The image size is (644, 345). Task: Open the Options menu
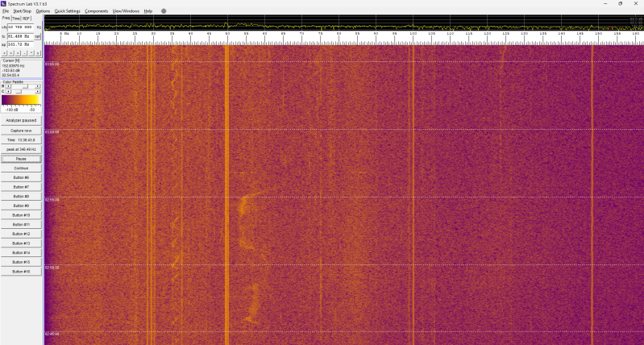tap(43, 11)
